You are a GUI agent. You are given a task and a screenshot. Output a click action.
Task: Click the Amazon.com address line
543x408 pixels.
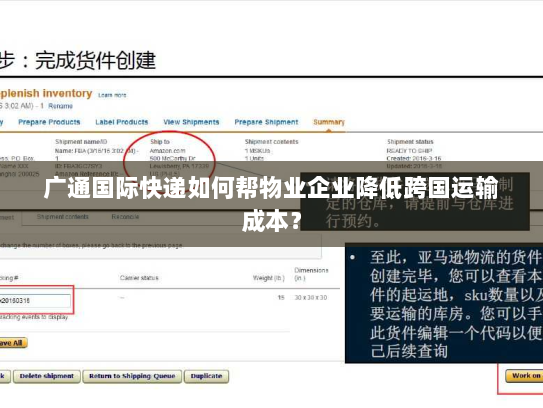pyautogui.click(x=167, y=151)
